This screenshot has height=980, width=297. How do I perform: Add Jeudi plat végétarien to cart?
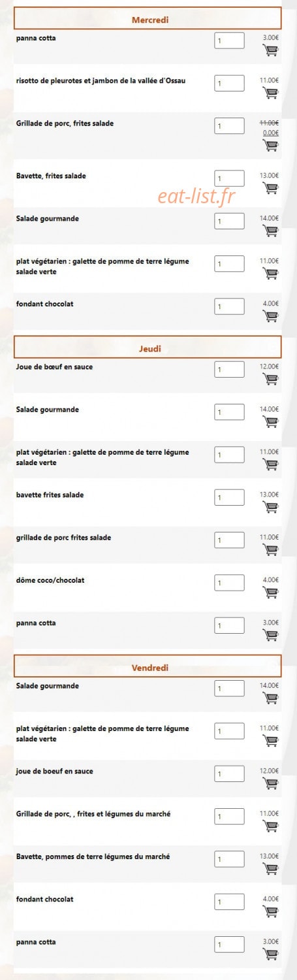(270, 465)
